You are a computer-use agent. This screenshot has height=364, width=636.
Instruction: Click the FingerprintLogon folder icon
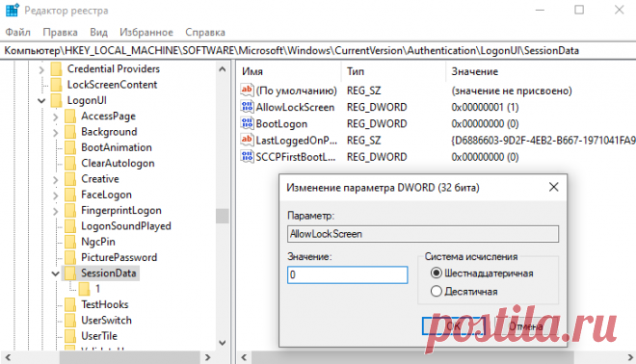click(x=70, y=210)
